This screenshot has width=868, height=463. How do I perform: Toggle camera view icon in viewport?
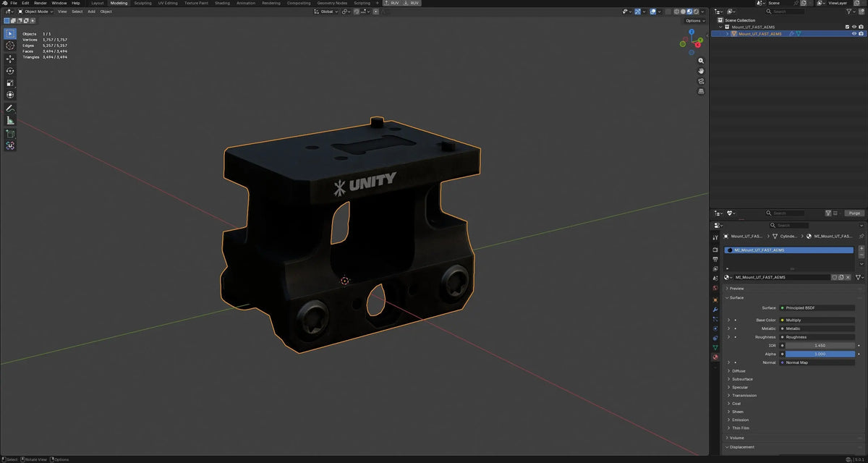click(x=701, y=81)
